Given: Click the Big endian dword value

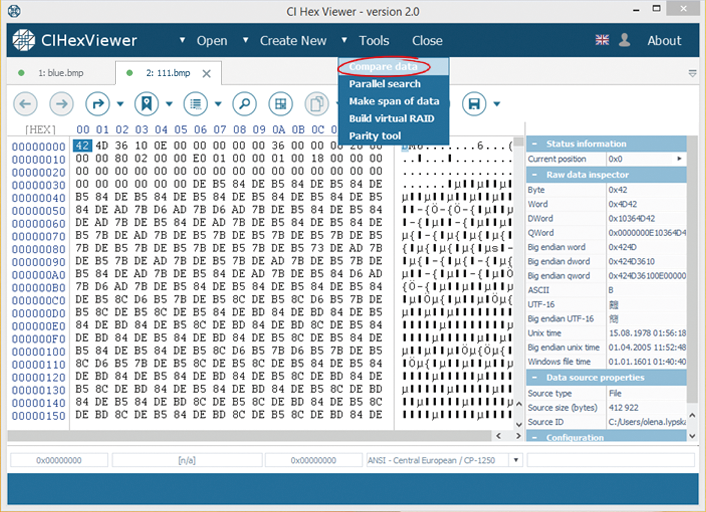Looking at the screenshot, I should pos(632,262).
